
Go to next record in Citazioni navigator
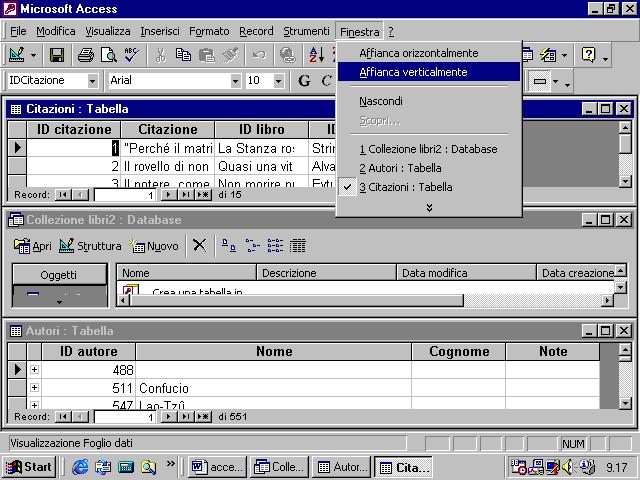(x=168, y=195)
